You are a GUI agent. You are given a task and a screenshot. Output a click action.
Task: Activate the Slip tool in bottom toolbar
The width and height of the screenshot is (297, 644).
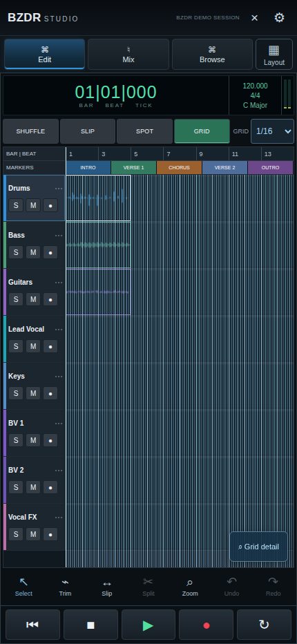pos(107,587)
